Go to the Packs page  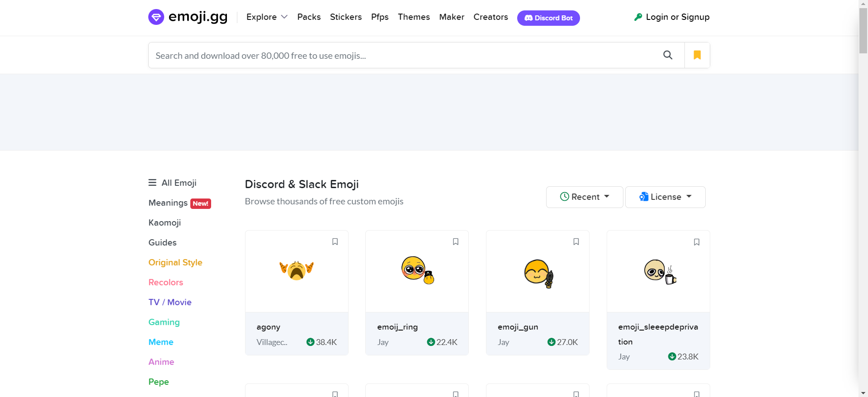(x=309, y=17)
